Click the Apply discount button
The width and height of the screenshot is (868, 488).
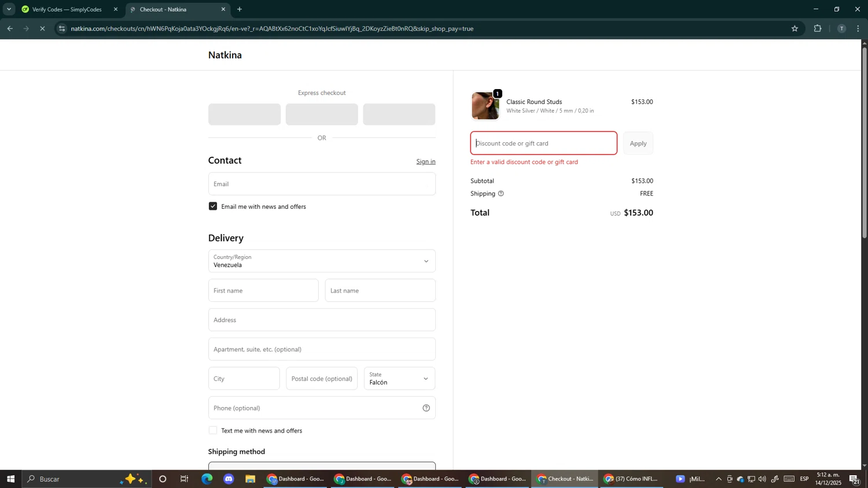(638, 143)
